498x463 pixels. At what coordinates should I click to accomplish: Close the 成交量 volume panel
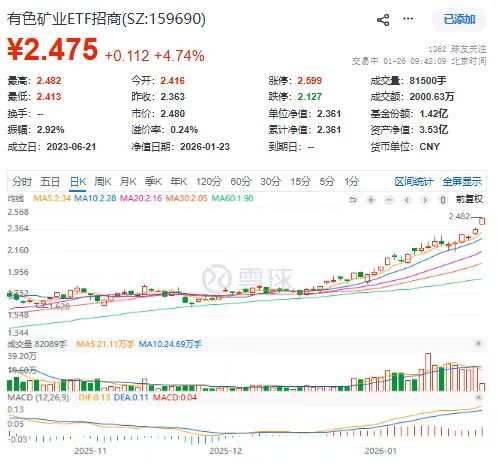tap(478, 343)
